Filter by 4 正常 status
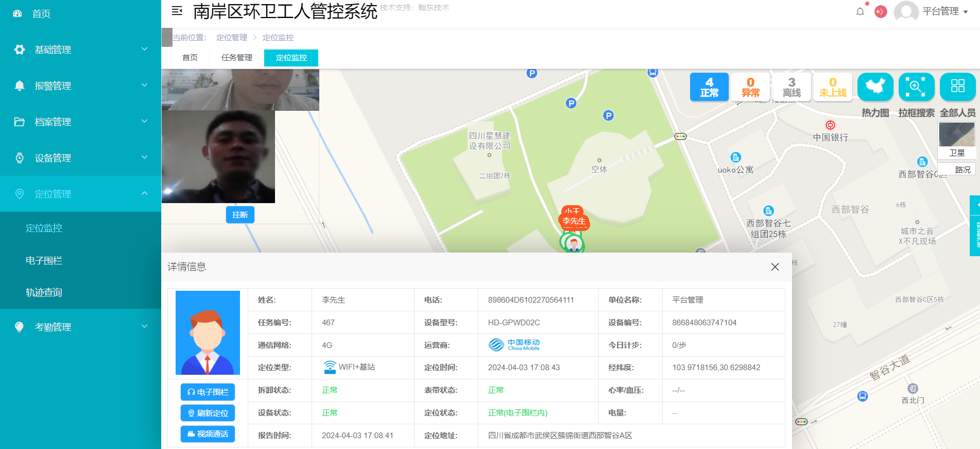Screen dimensions: 980x449 [x=709, y=87]
